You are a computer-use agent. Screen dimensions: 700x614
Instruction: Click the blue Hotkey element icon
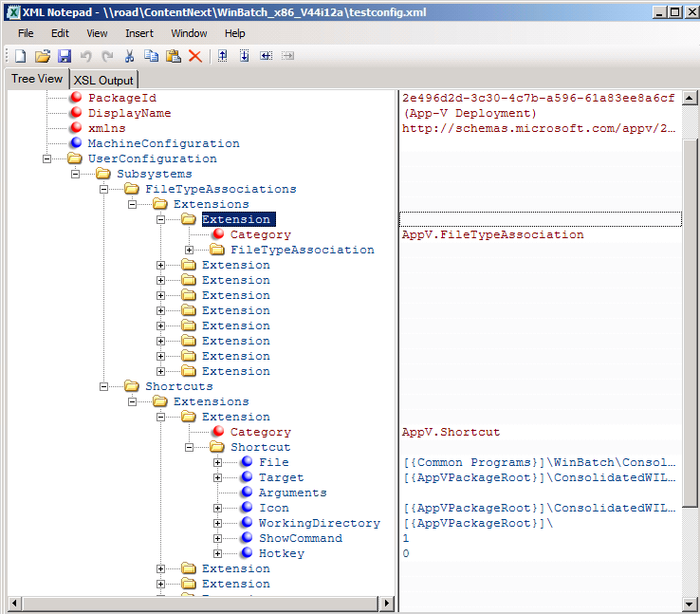pos(247,552)
